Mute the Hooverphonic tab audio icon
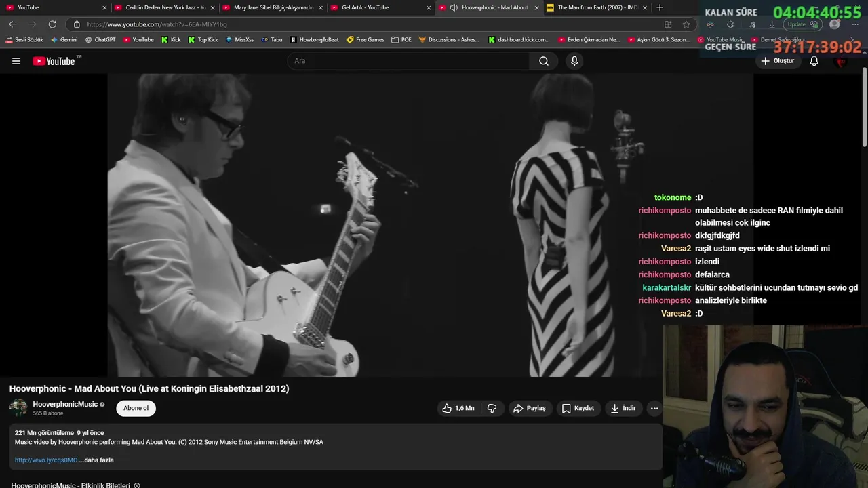This screenshot has height=488, width=868. (x=454, y=7)
